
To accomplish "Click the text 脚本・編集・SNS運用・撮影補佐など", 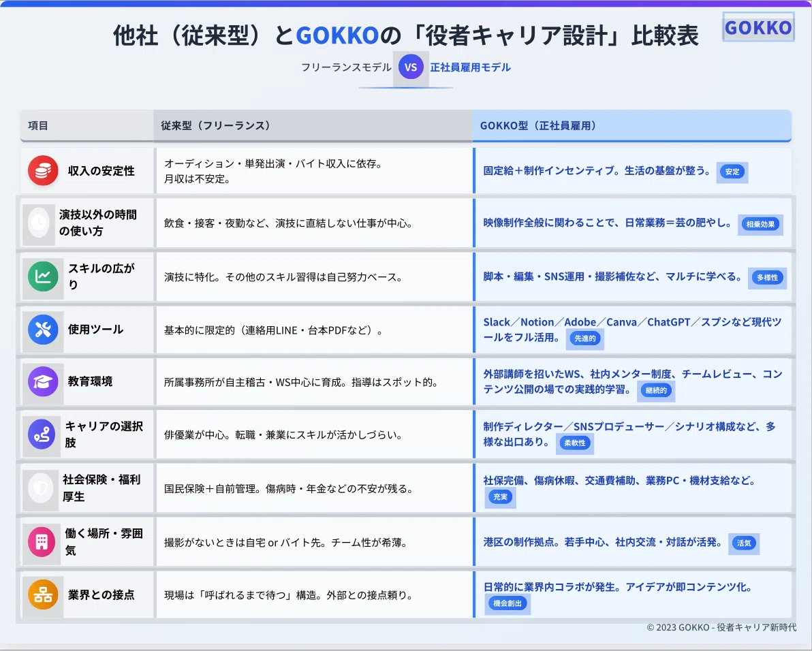I will pos(569,276).
